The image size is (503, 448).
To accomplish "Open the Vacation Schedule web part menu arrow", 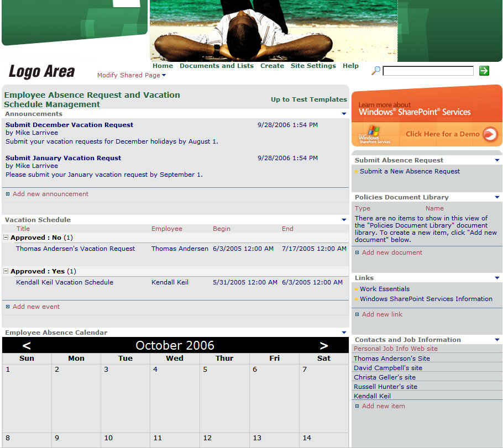I will (344, 220).
